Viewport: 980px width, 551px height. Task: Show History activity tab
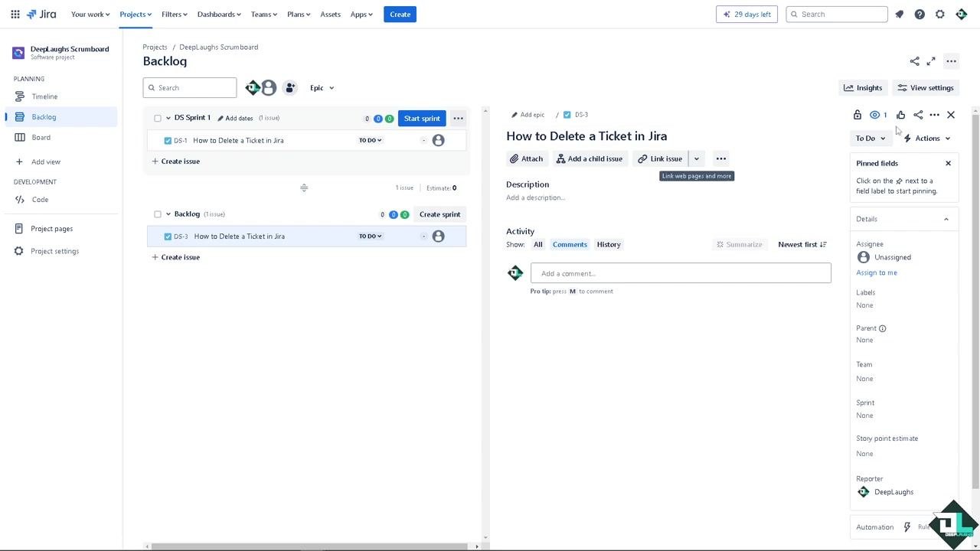(x=609, y=245)
